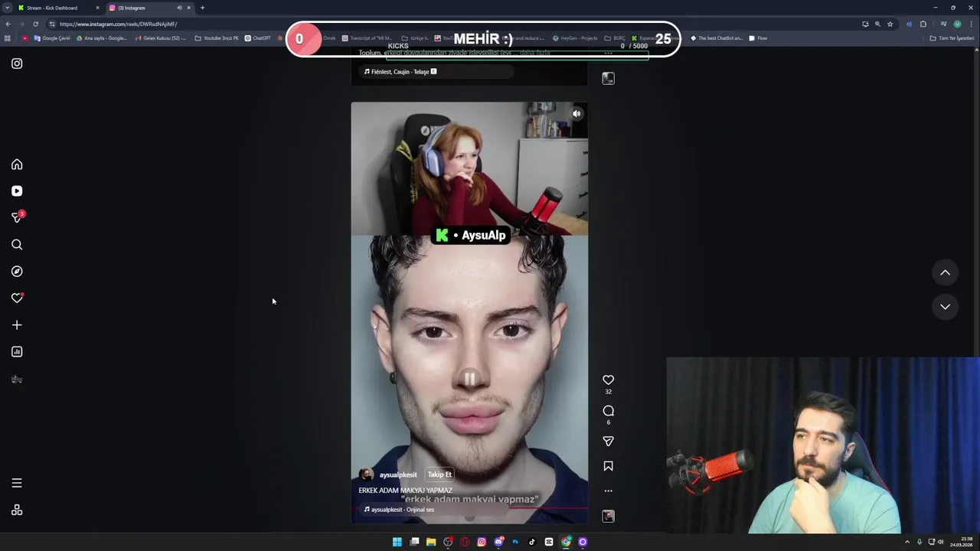Open Reels section in Instagram sidebar
The height and width of the screenshot is (551, 980).
17,191
